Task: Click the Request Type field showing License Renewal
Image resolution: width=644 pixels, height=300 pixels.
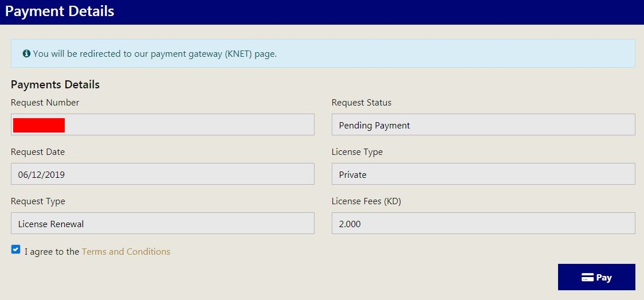Action: 163,223
